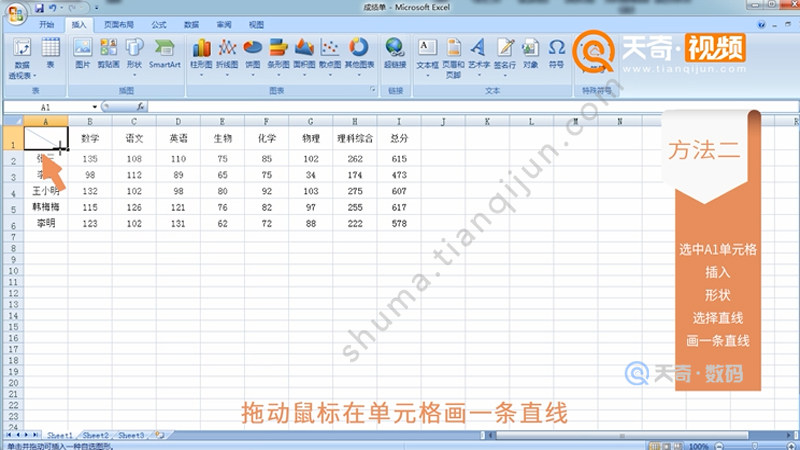
Task: Open the undo history dropdown arrow
Action: tap(61, 8)
